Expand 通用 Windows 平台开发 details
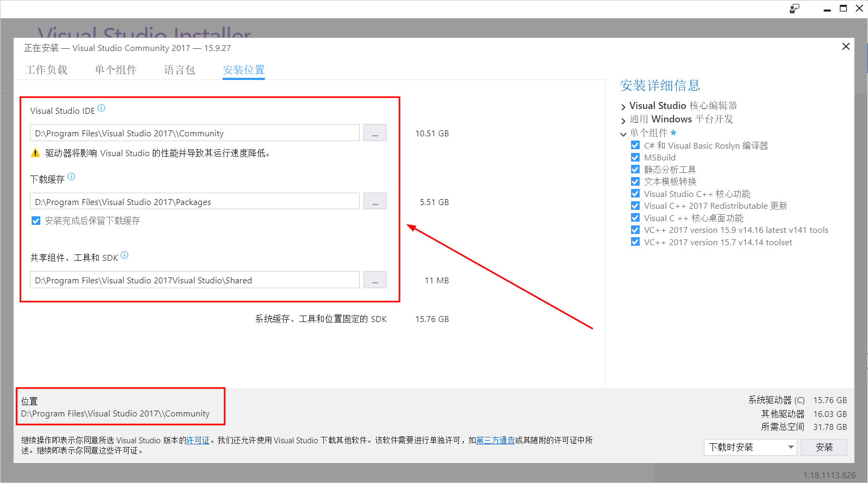This screenshot has width=868, height=483. tap(623, 120)
